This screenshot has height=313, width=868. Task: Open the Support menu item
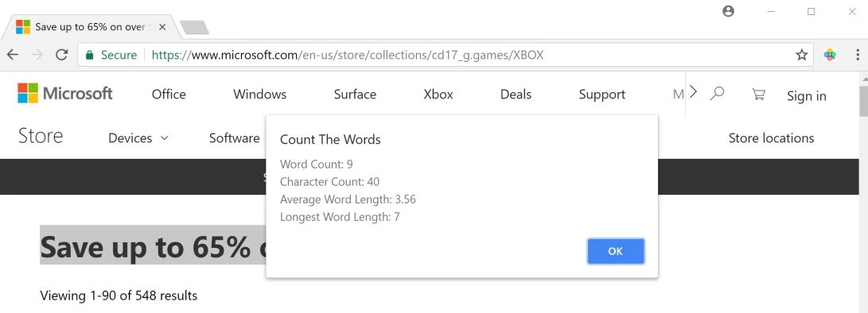click(x=602, y=95)
